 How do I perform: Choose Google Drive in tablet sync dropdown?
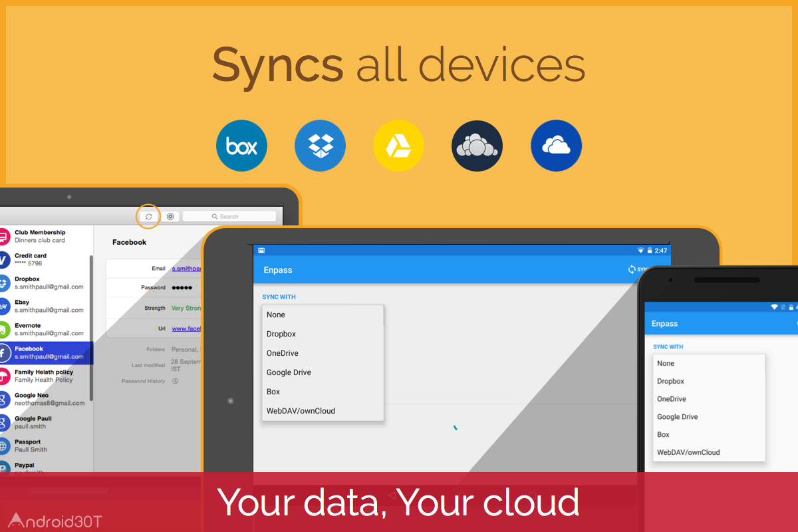(x=323, y=372)
